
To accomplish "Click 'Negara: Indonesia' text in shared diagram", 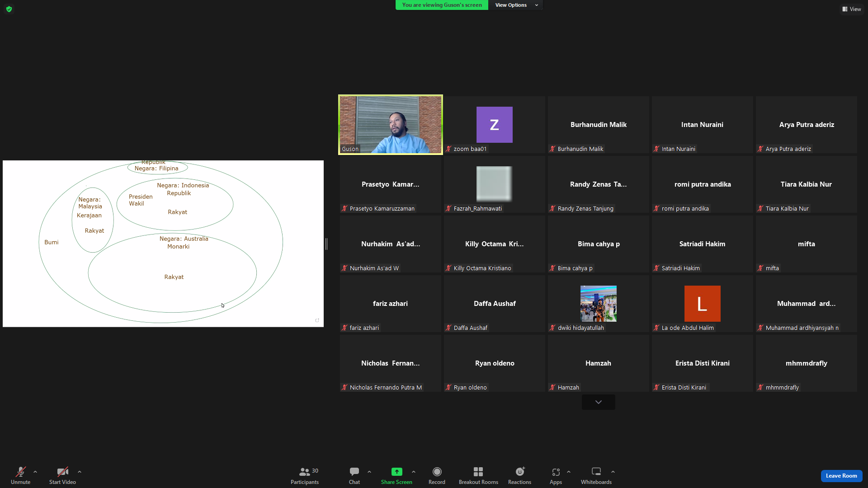I will (x=183, y=185).
